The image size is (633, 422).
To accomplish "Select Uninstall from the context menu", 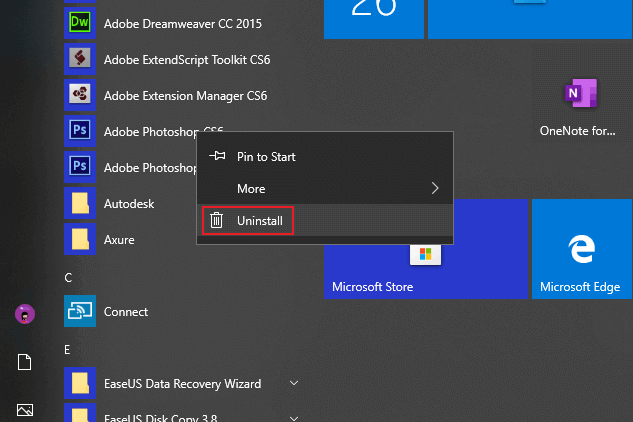I will point(325,220).
